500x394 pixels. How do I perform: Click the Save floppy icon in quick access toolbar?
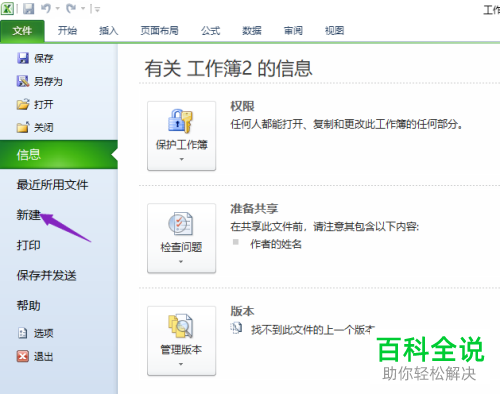tap(29, 9)
